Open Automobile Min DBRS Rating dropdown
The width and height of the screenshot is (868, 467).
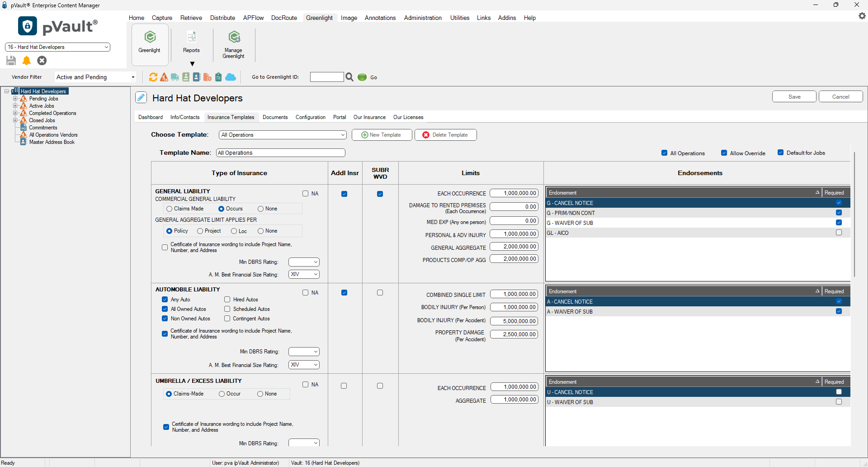[304, 352]
